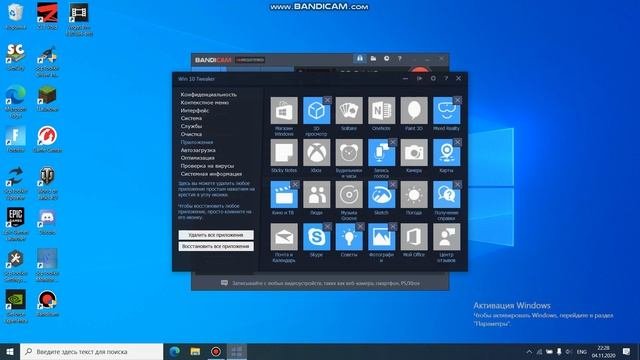Switch to Bandicam on the taskbar
The width and height of the screenshot is (640, 360).
216,351
